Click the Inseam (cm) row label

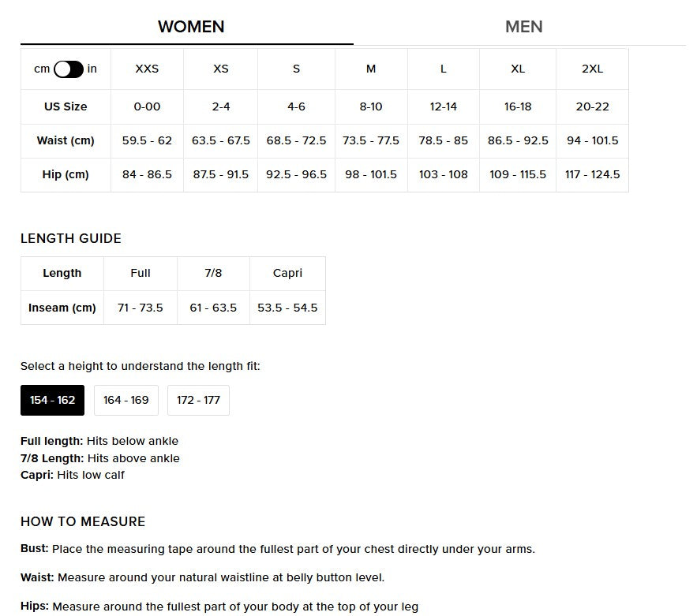pyautogui.click(x=62, y=308)
